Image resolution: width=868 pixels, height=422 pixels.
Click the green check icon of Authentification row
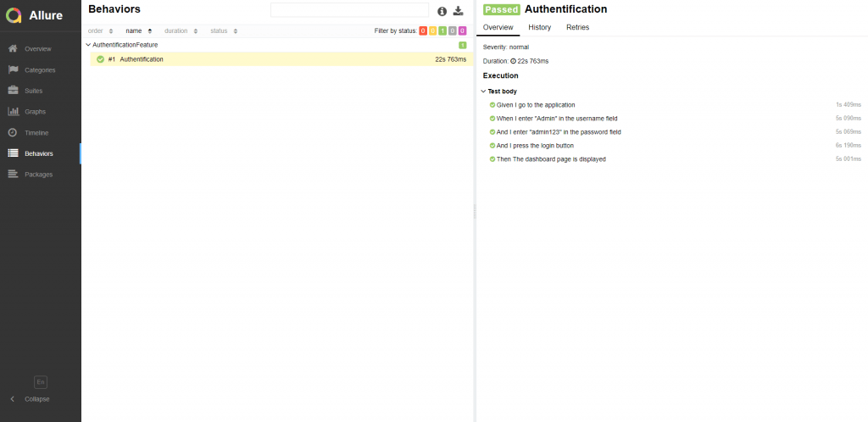pyautogui.click(x=100, y=59)
